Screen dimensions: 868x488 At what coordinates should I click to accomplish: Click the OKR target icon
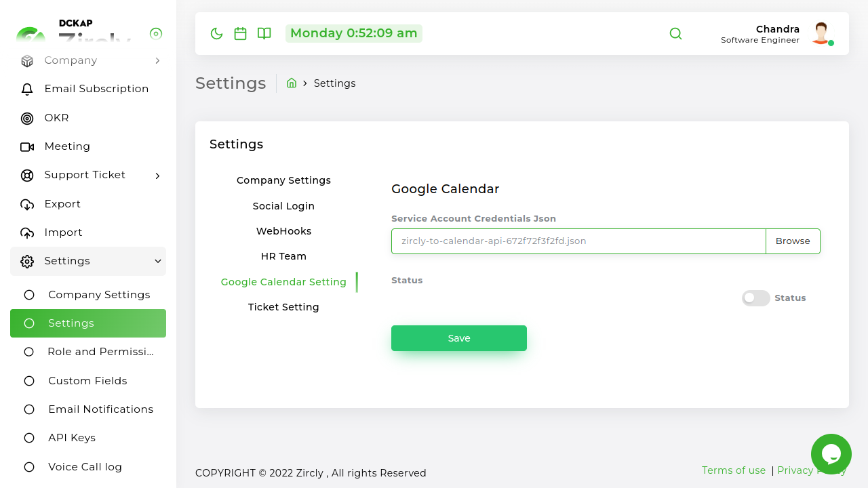pyautogui.click(x=27, y=119)
